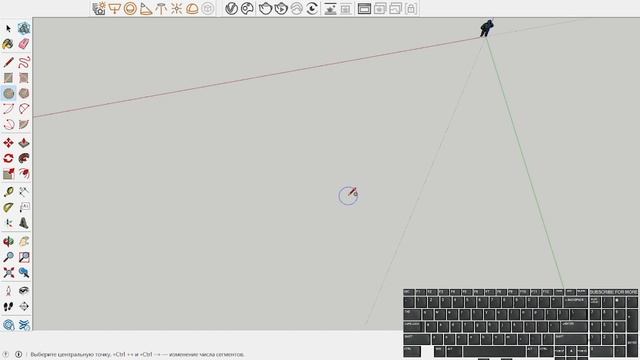Viewport: 640px width, 360px height.
Task: Pick the green Protractor tool
Action: click(9, 207)
